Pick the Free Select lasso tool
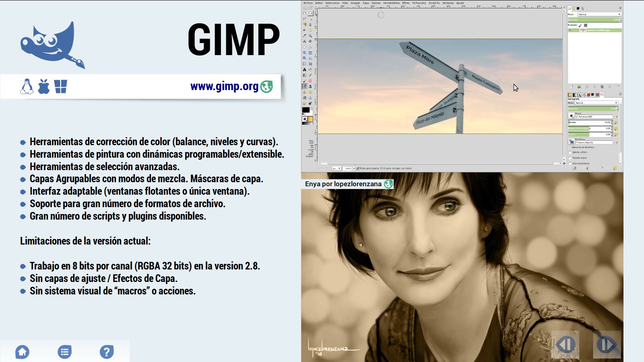Image resolution: width=644 pixels, height=362 pixels. tap(304, 19)
